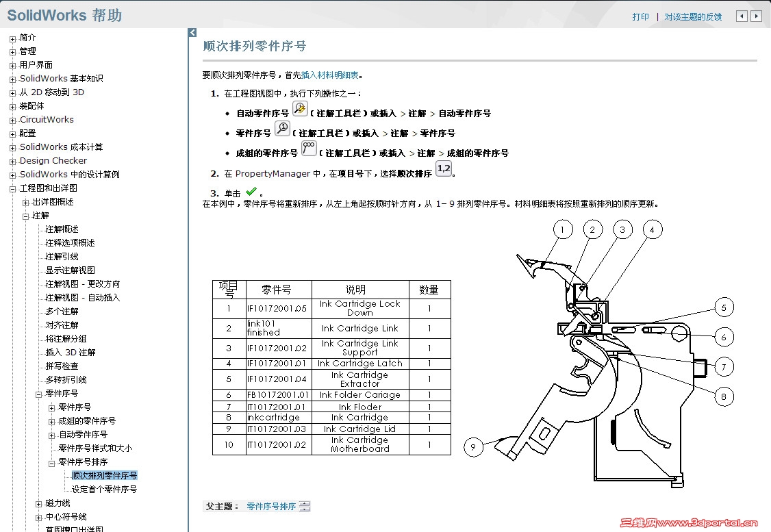Open the 插入 3D 注解 topic
This screenshot has width=771, height=532.
tap(71, 353)
